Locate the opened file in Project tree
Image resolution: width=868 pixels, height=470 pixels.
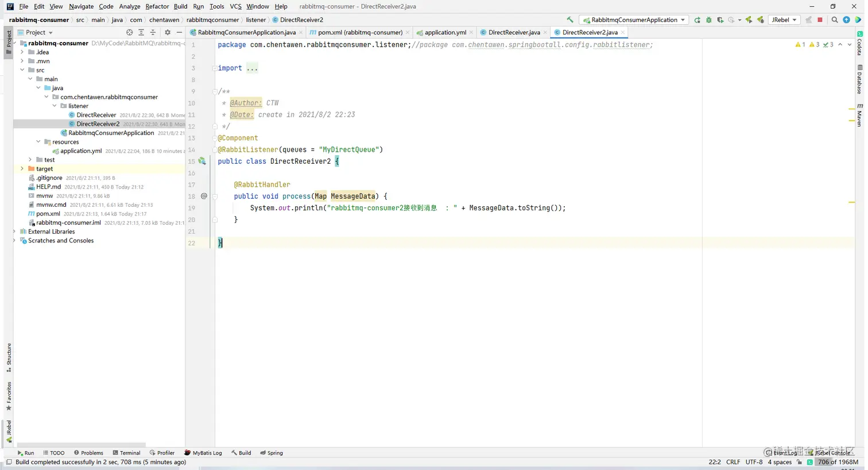pos(129,33)
